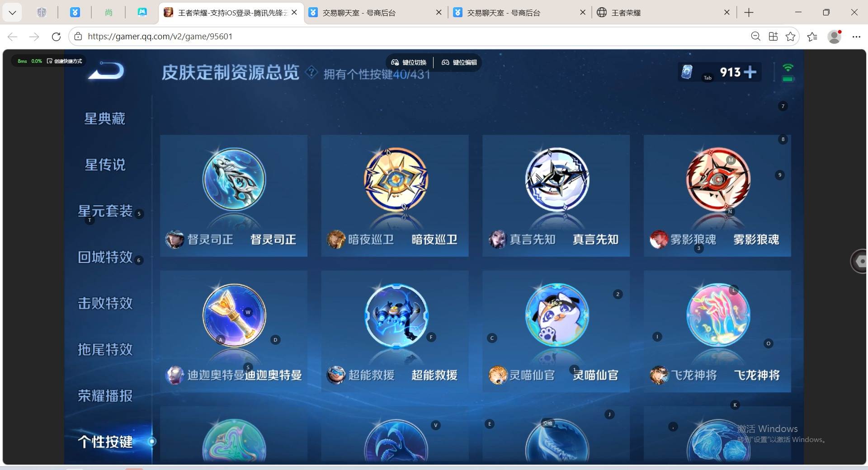The height and width of the screenshot is (470, 868).
Task: Click the browser back arrow
Action: point(13,37)
